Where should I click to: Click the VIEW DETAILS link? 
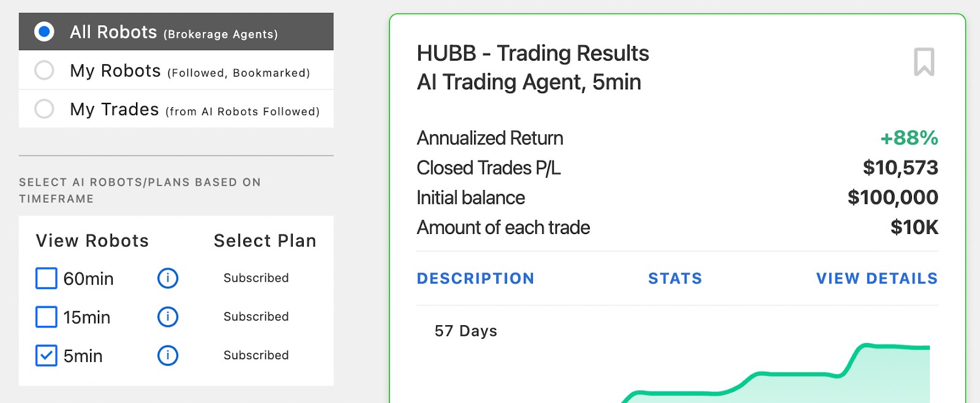click(876, 279)
